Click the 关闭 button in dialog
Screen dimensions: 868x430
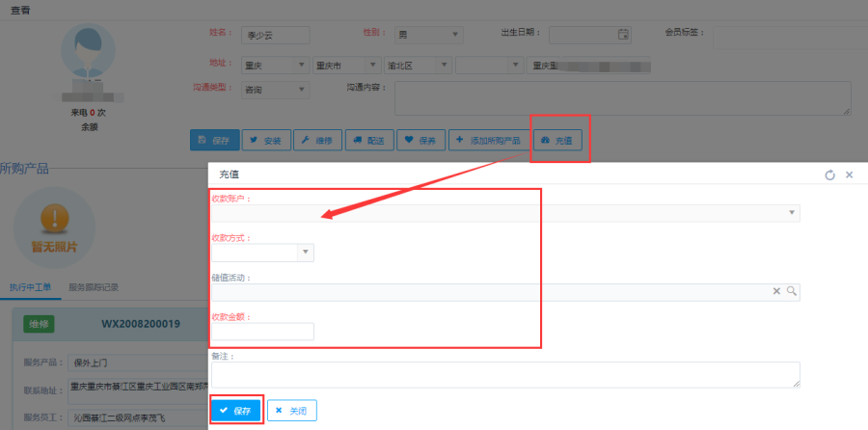click(291, 411)
